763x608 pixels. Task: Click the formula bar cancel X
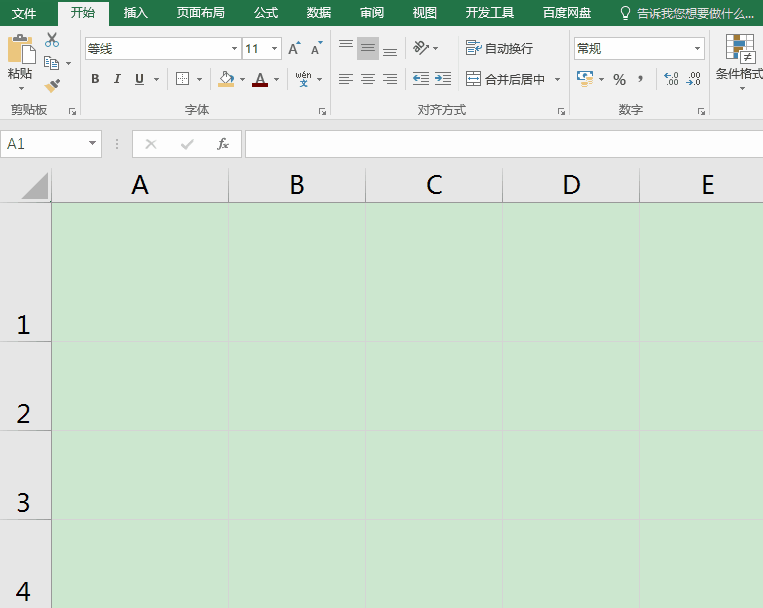[151, 144]
